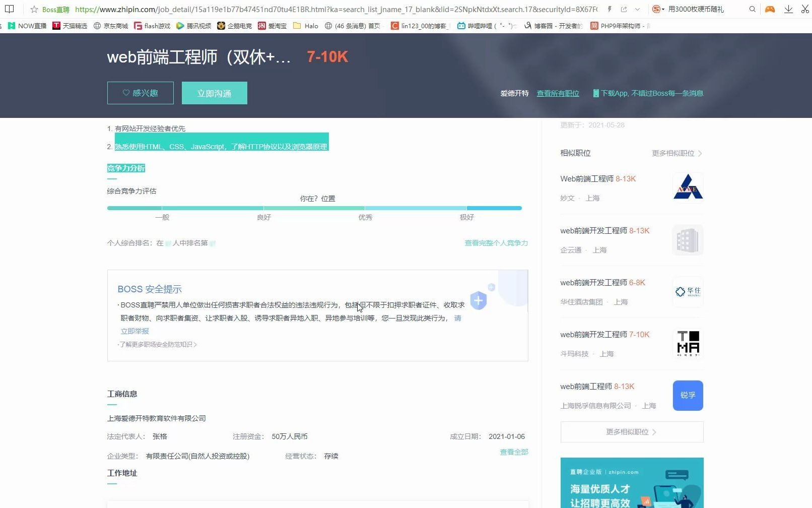
Task: Bookmark page with the star icon
Action: coord(34,9)
